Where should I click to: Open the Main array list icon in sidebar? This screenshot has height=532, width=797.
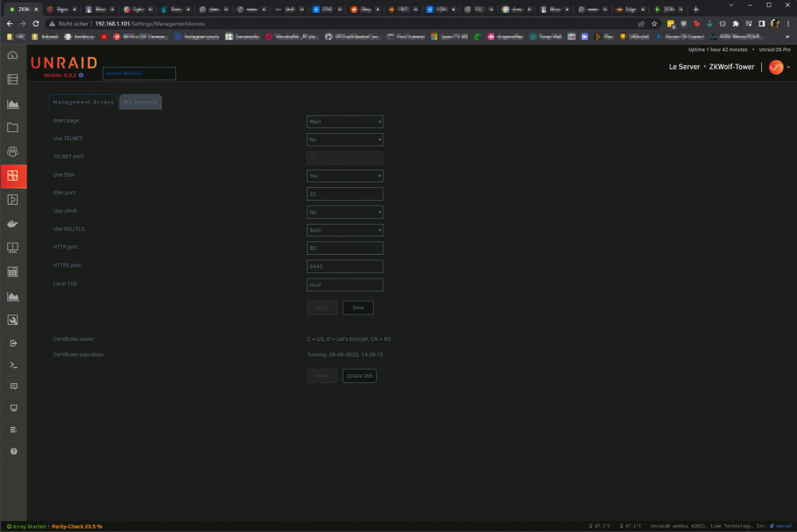(13, 80)
